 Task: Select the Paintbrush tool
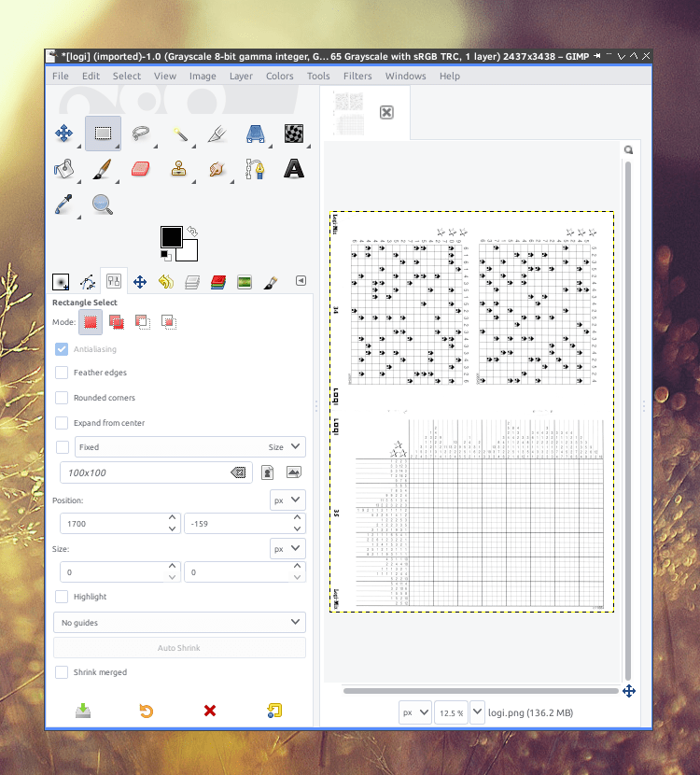point(103,169)
